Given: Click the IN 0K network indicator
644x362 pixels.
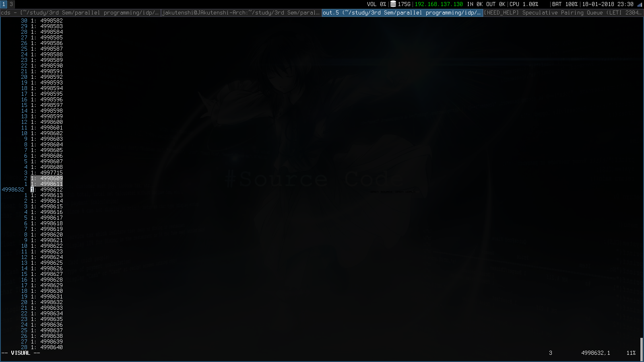Looking at the screenshot, I should [x=475, y=4].
